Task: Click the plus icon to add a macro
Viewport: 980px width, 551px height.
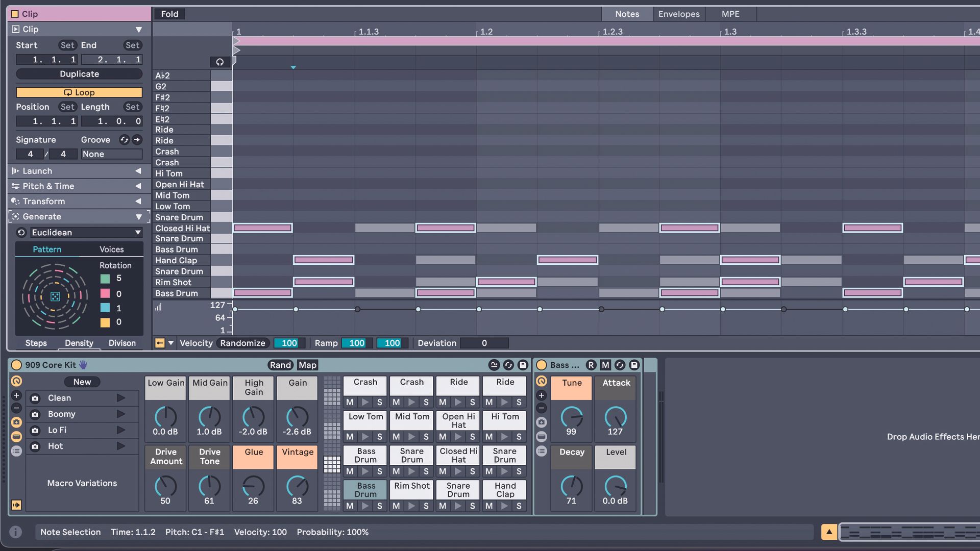Action: [x=16, y=395]
